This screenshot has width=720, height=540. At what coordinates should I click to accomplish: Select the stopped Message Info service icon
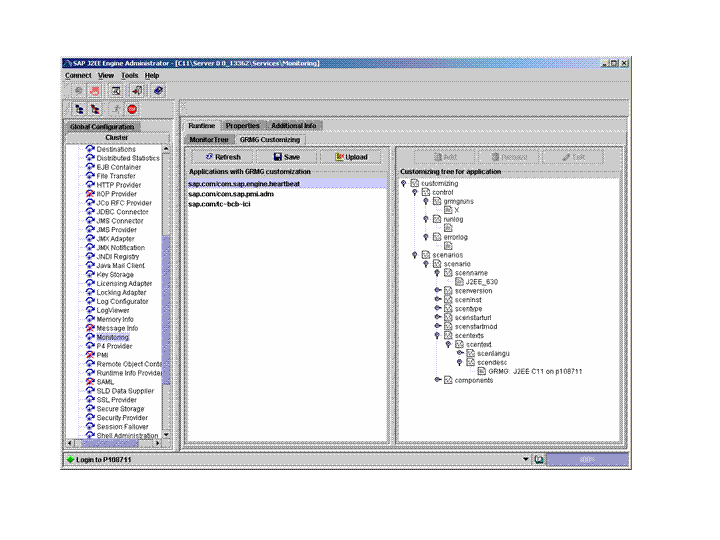(x=90, y=328)
